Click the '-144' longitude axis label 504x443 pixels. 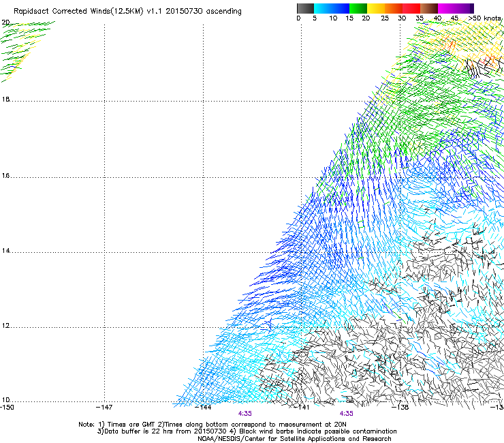point(203,408)
